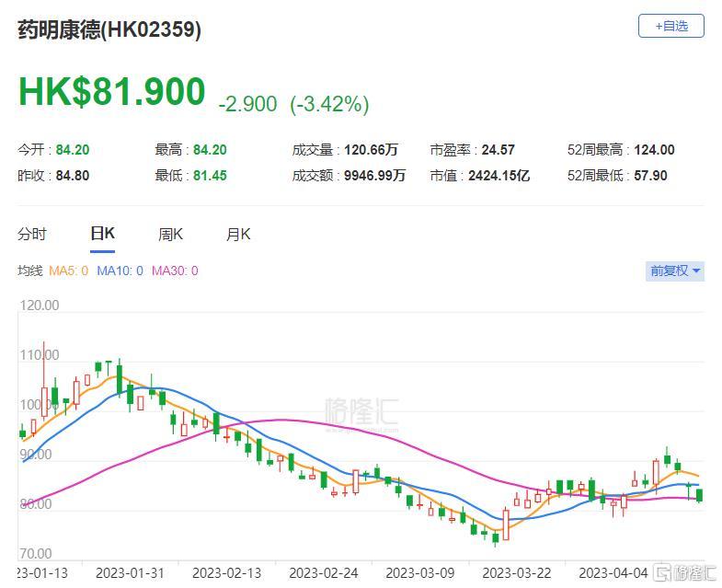Click the stock title 药明康德(HK02359)
This screenshot has width=722, height=588.
tap(109, 29)
